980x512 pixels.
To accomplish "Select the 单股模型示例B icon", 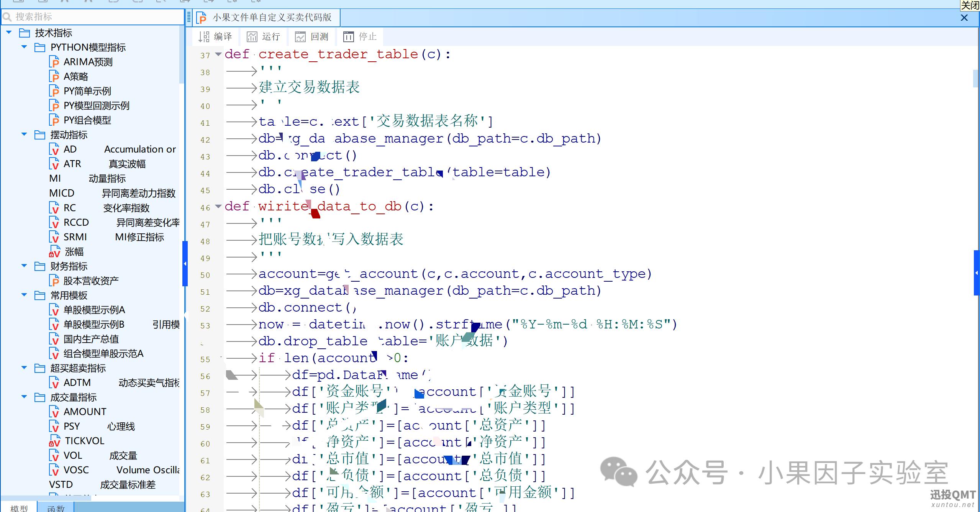I will coord(54,324).
